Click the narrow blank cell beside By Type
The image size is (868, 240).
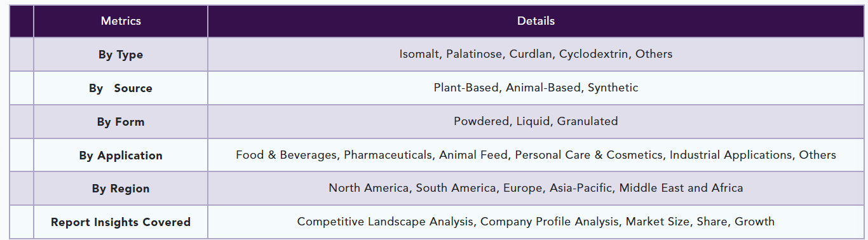(x=22, y=55)
